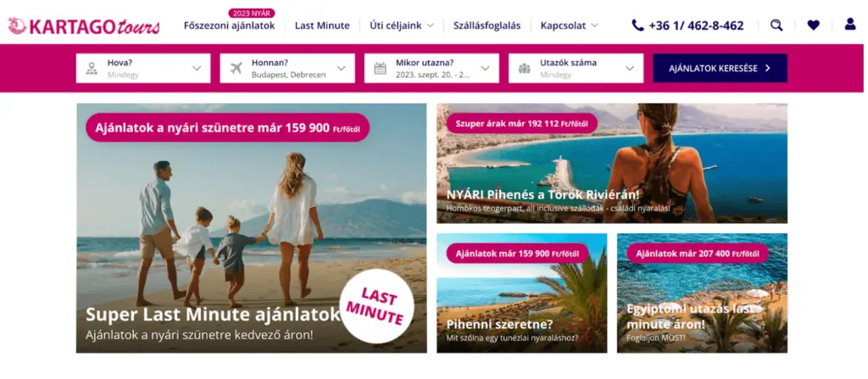Click the travelers group icon
This screenshot has height=379, width=868.
[524, 69]
